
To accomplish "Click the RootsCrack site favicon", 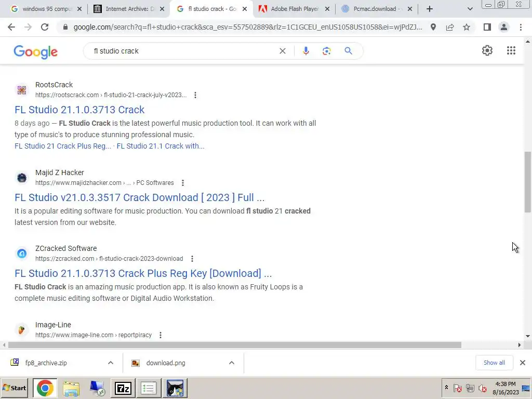I will (x=22, y=90).
